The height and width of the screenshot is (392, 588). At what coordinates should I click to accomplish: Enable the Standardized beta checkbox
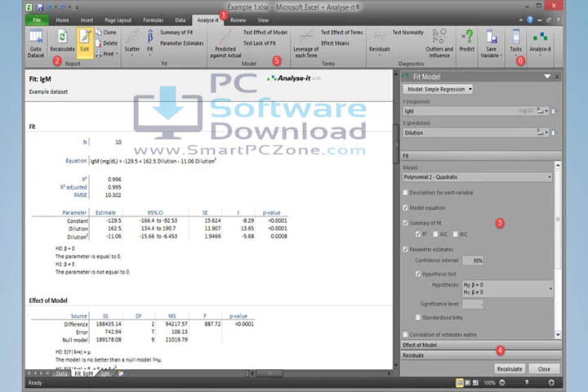(418, 318)
